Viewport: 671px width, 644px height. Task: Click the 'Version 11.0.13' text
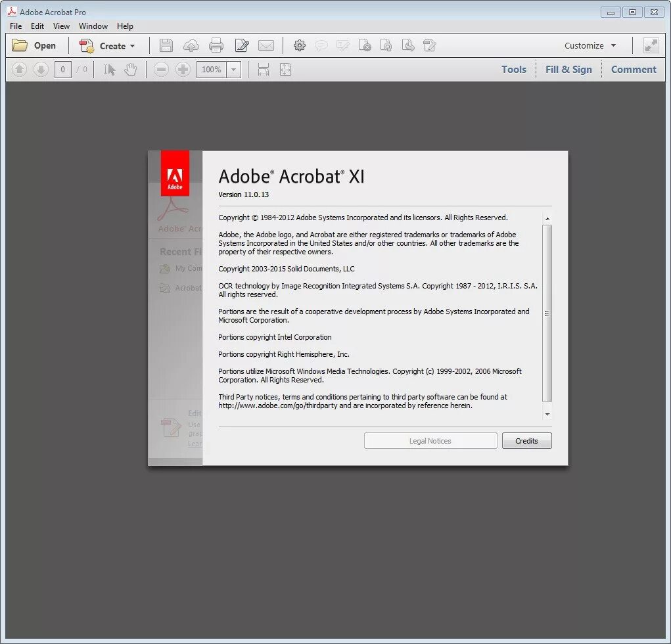244,195
